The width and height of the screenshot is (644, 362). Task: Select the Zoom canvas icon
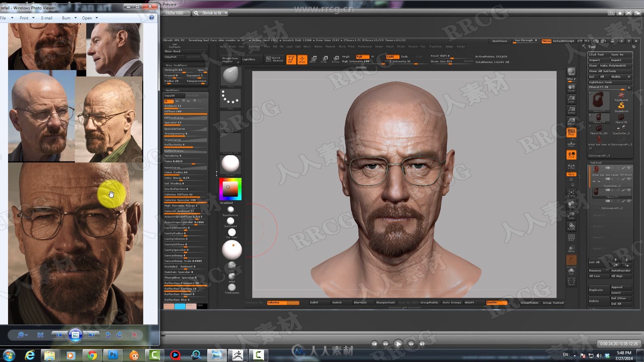point(571,99)
